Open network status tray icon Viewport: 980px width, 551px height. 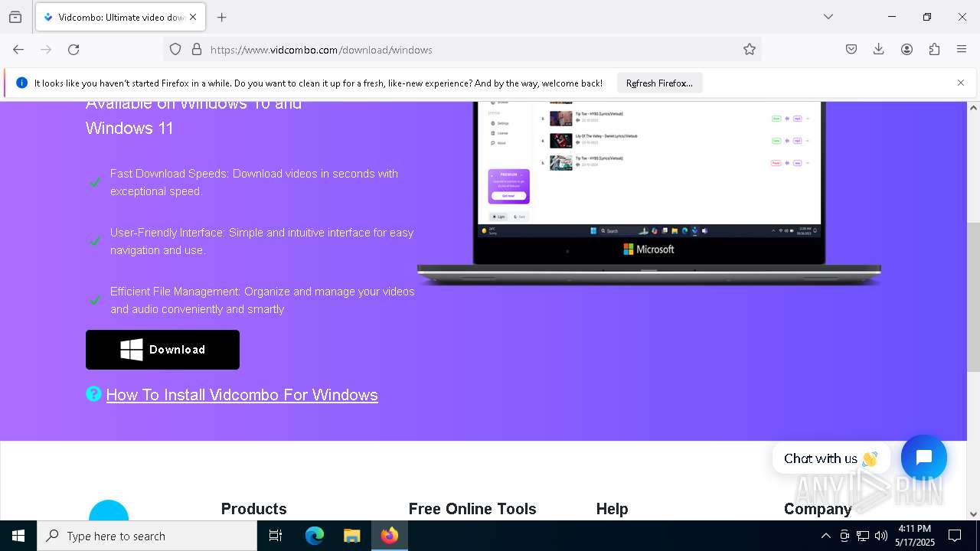point(863,536)
